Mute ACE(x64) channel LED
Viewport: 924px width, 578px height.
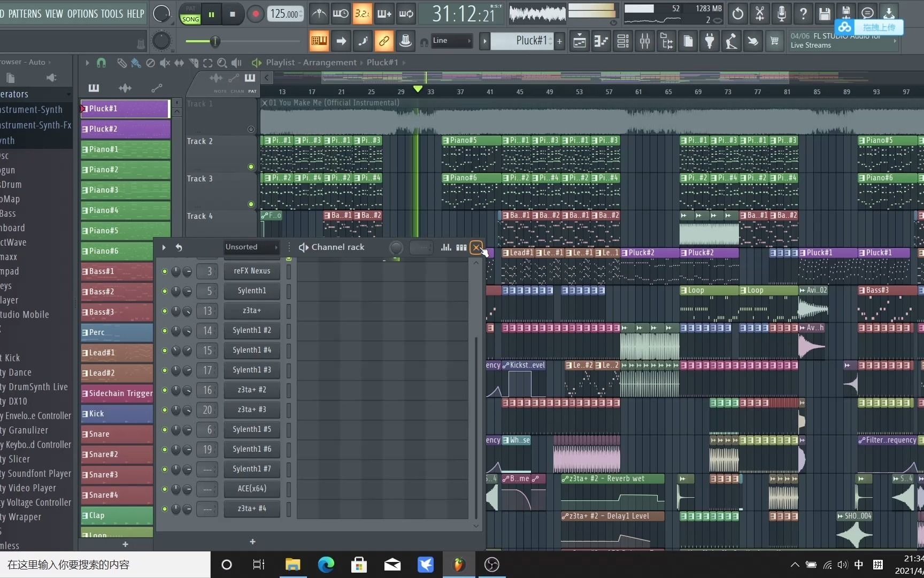tap(165, 489)
